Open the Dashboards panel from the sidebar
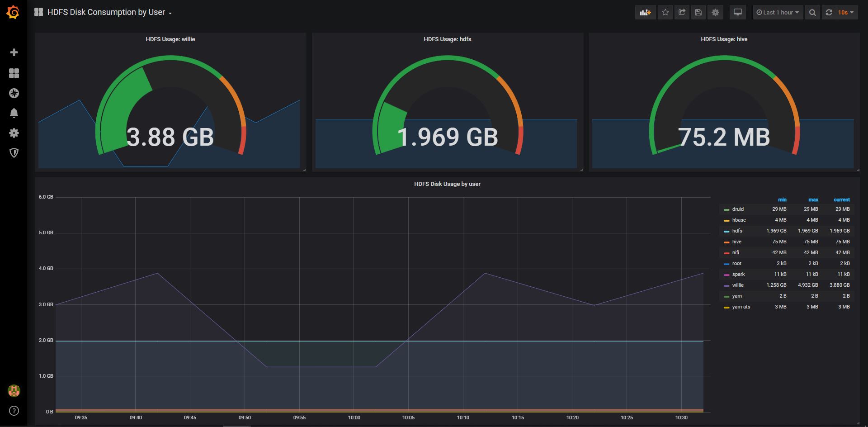This screenshot has width=868, height=427. [14, 73]
